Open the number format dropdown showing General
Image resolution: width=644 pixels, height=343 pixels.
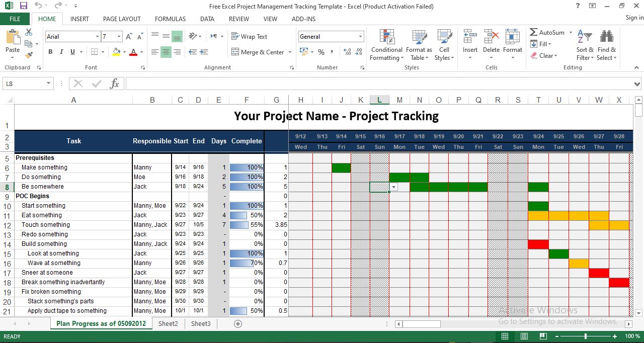pos(360,37)
